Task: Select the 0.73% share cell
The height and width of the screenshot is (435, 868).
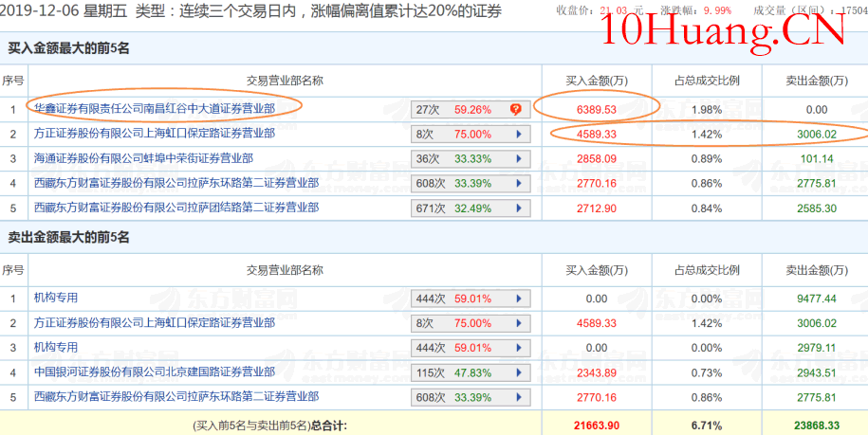Action: [x=707, y=373]
